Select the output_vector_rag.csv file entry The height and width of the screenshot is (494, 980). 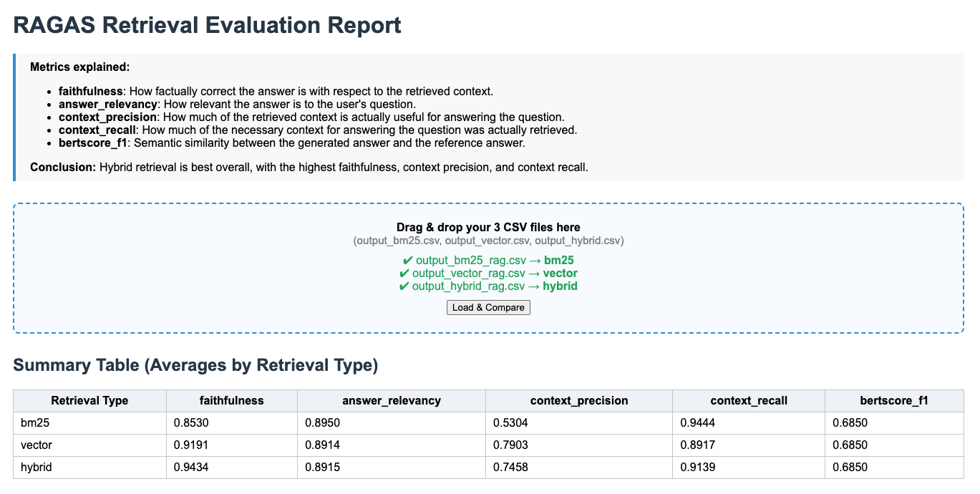click(x=488, y=273)
